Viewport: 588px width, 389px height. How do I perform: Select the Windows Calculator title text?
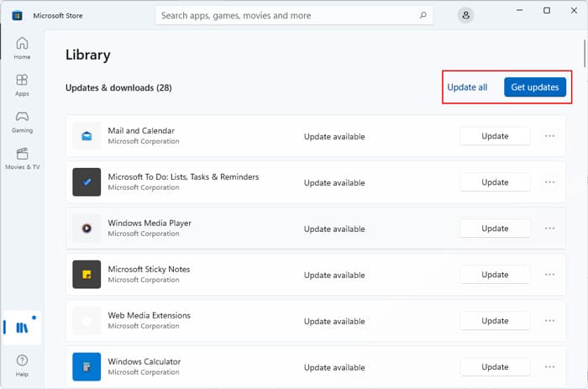coord(144,361)
